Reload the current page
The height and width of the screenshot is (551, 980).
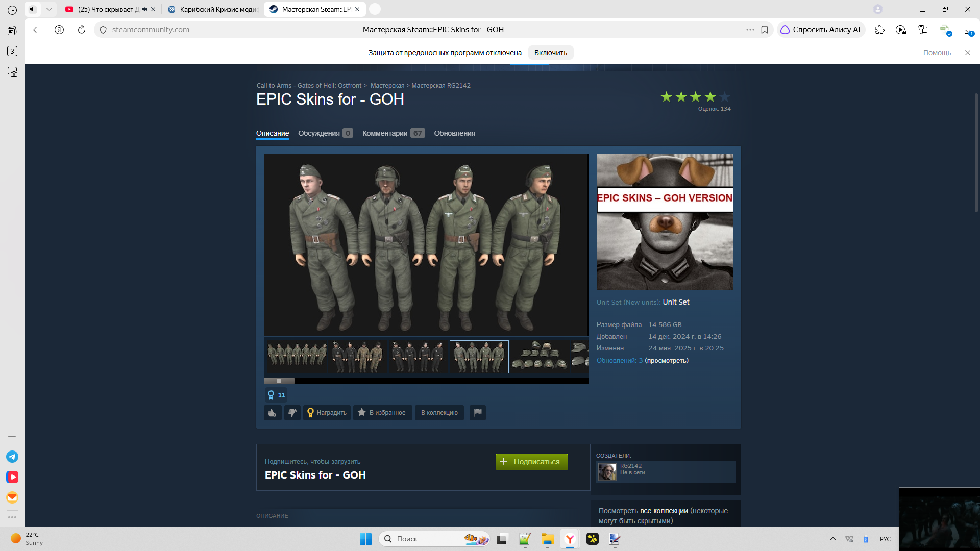(x=82, y=30)
